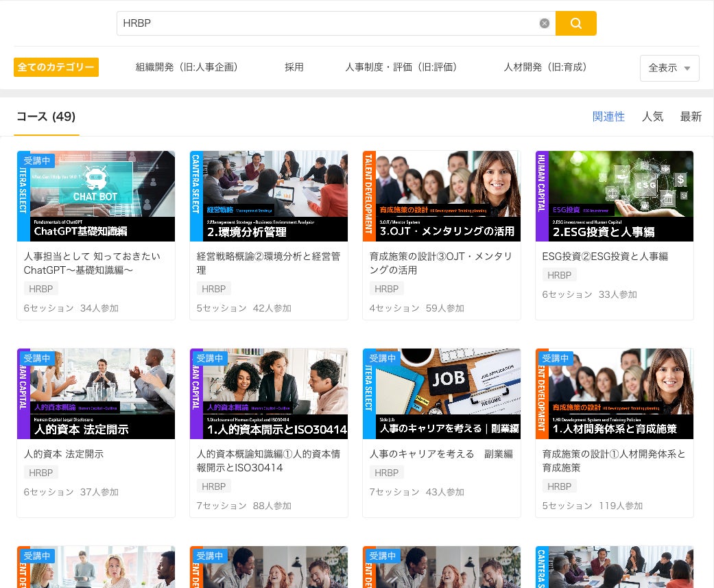This screenshot has width=714, height=588.
Task: Sort results by 関連性
Action: tap(608, 117)
